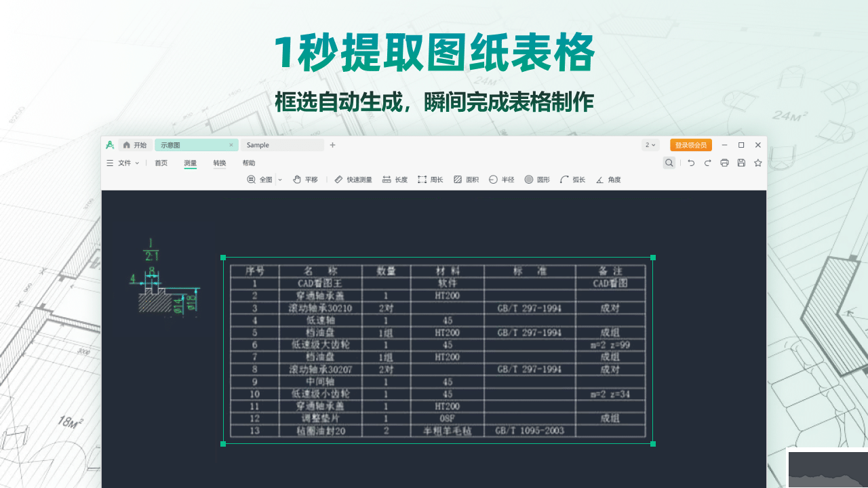The height and width of the screenshot is (488, 868).
Task: Click the partial thumbnail preview in the corner
Action: tap(828, 468)
